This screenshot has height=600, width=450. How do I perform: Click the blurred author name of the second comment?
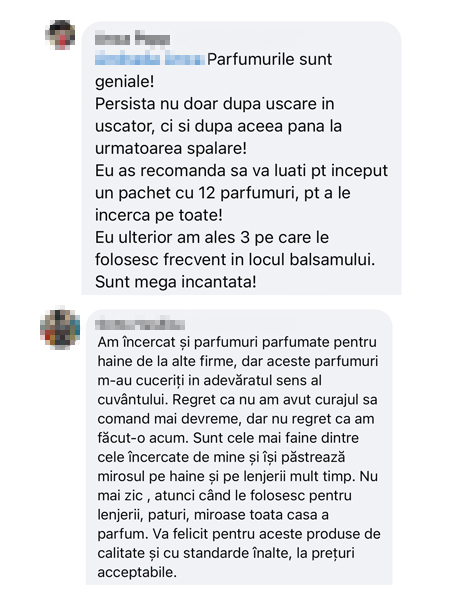(140, 325)
